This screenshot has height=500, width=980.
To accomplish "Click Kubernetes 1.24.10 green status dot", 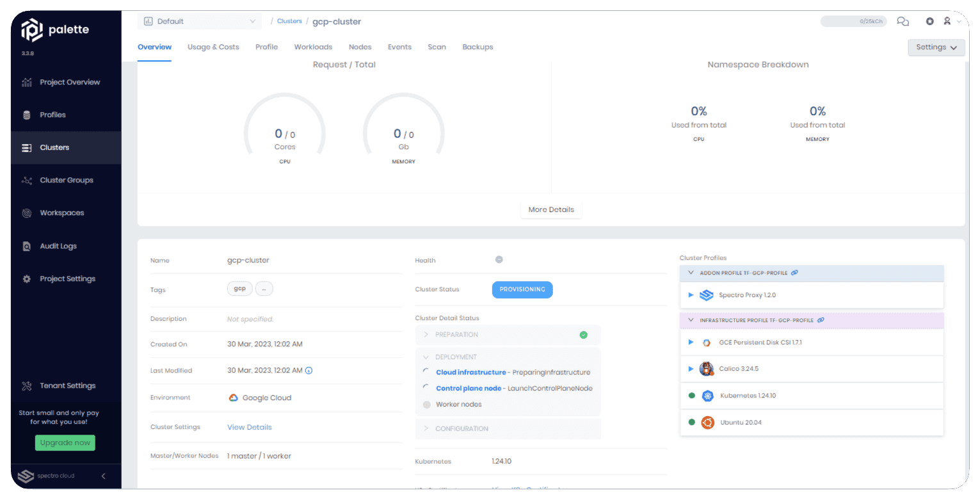I will (691, 396).
